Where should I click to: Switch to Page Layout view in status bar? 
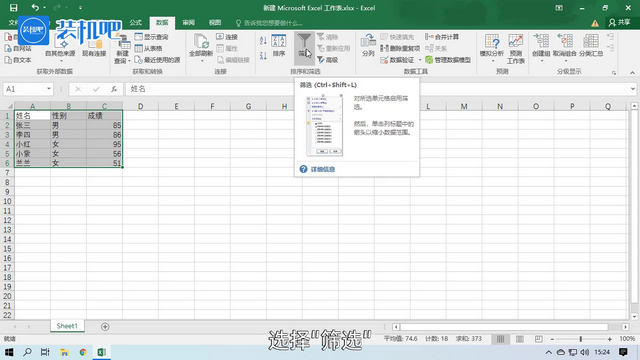coord(520,339)
